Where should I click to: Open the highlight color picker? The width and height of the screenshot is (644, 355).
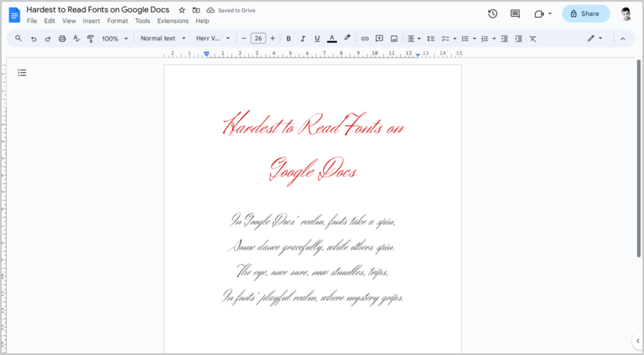pyautogui.click(x=347, y=38)
